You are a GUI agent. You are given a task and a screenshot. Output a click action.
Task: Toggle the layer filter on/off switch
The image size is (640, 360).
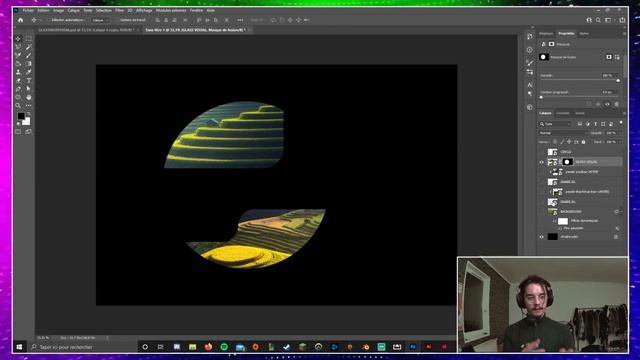[x=621, y=123]
